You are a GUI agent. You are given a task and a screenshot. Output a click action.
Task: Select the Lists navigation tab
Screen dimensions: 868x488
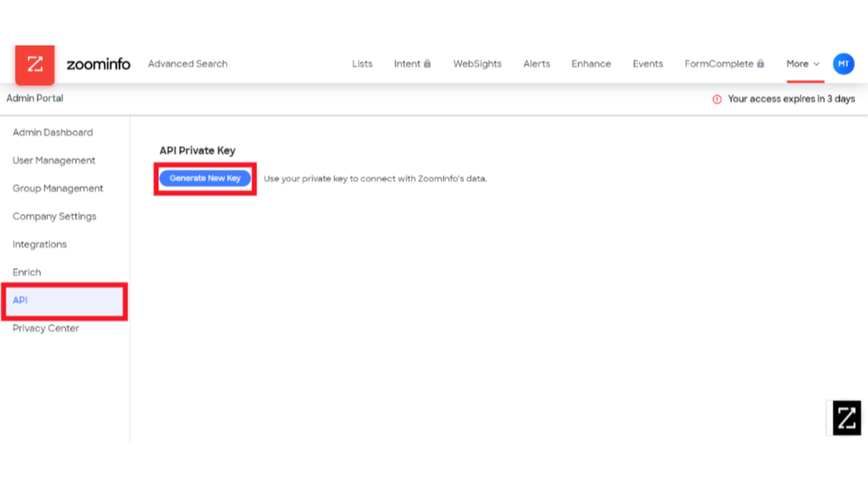tap(362, 64)
